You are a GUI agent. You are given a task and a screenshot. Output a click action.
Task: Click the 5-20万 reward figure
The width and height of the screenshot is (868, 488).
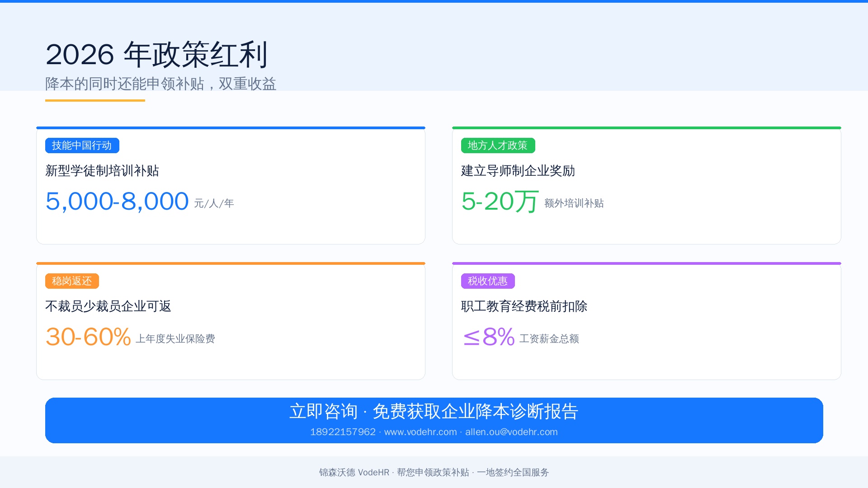pos(500,201)
